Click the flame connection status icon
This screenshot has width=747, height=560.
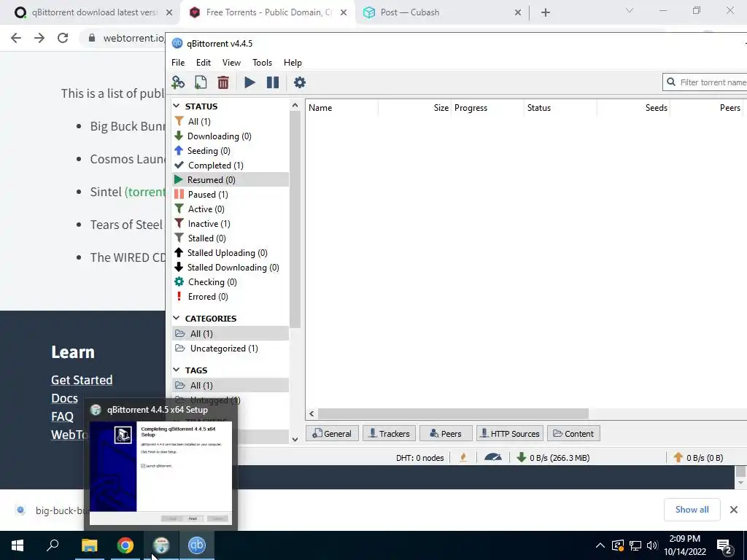[x=463, y=458]
